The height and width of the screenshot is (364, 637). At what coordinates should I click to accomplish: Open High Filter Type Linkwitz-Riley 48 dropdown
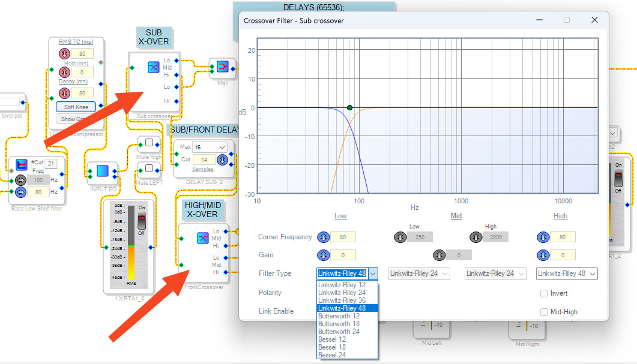coord(567,274)
